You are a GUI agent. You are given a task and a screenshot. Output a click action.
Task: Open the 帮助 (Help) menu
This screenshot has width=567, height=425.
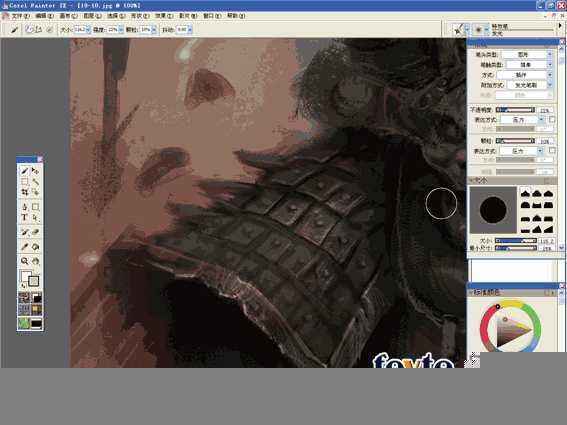coord(236,16)
